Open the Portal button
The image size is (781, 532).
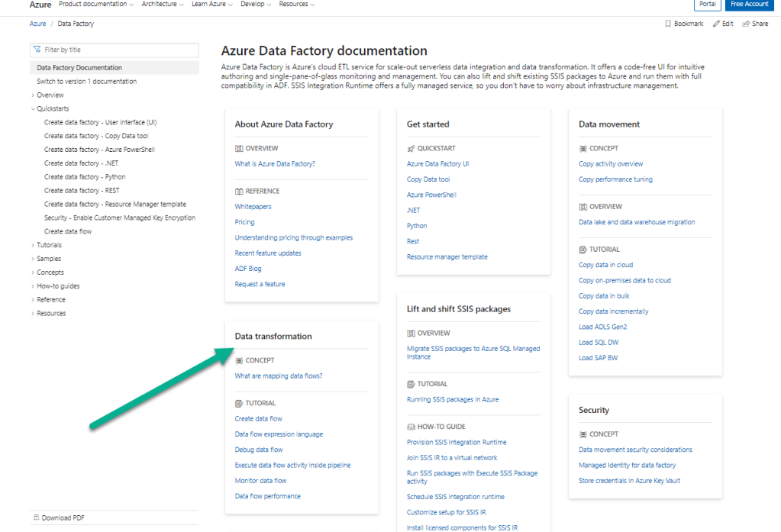point(707,5)
